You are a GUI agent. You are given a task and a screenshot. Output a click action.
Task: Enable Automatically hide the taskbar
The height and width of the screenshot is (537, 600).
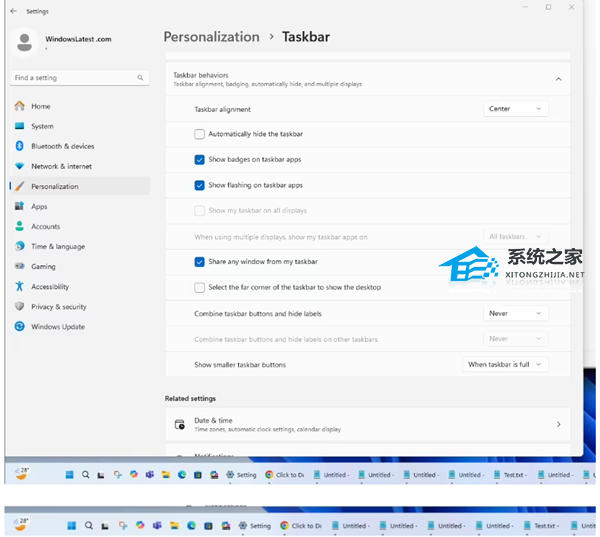[x=199, y=134]
